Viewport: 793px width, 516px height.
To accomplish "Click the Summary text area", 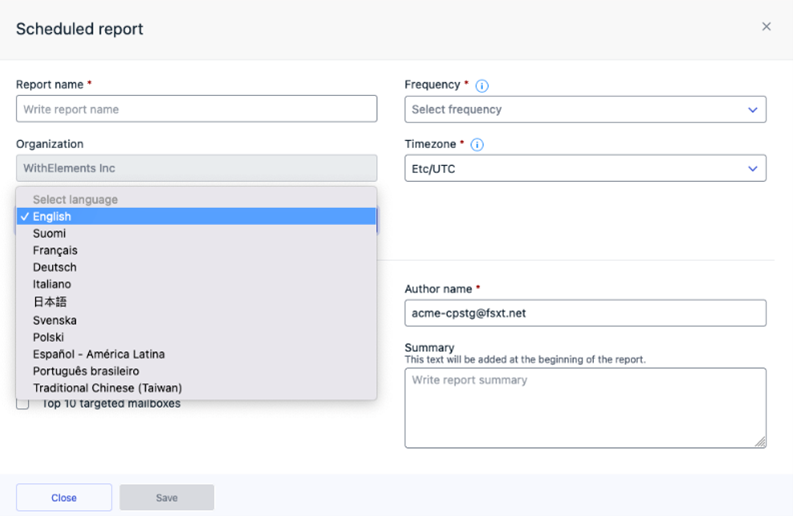I will coord(585,408).
